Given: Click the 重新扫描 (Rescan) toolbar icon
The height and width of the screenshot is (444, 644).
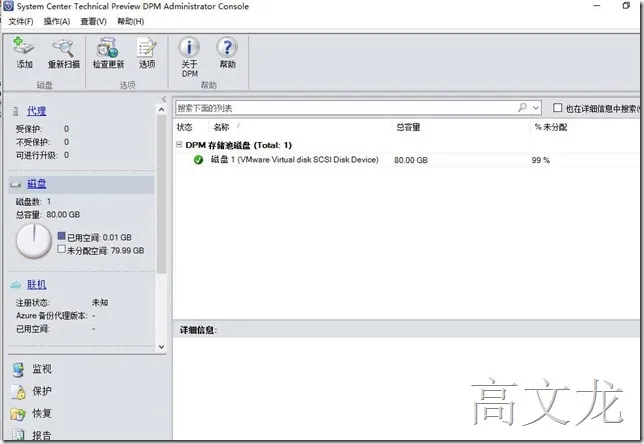Looking at the screenshot, I should coord(63,48).
